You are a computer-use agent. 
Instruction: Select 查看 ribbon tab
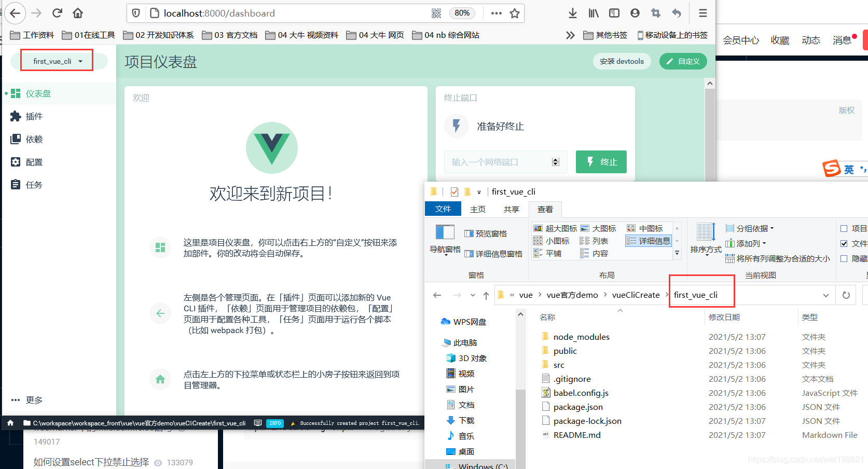pos(545,209)
